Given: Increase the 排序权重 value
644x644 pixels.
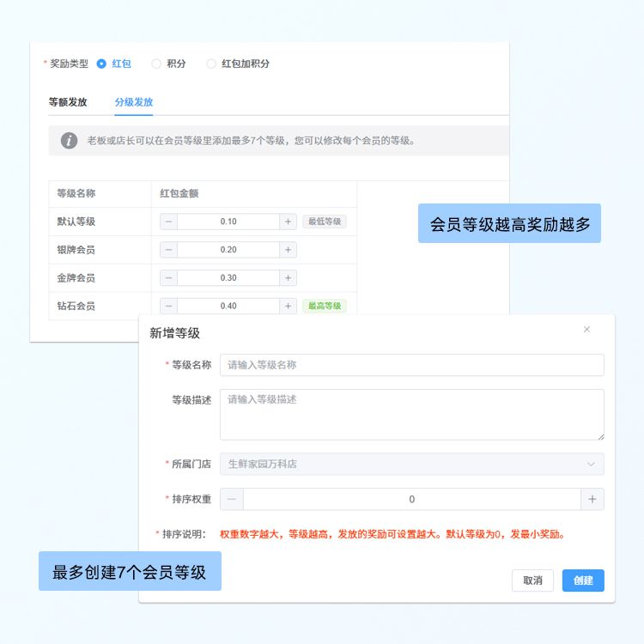Looking at the screenshot, I should [592, 500].
